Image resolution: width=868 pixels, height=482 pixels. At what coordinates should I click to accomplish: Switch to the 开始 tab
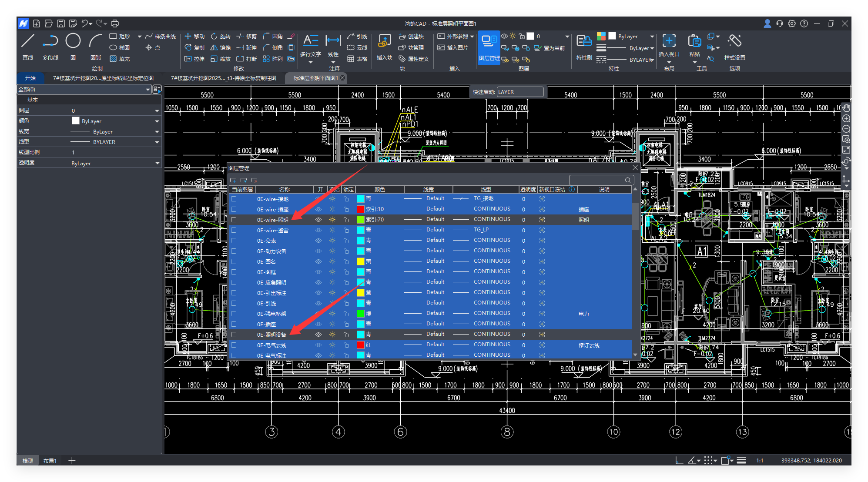pyautogui.click(x=30, y=78)
